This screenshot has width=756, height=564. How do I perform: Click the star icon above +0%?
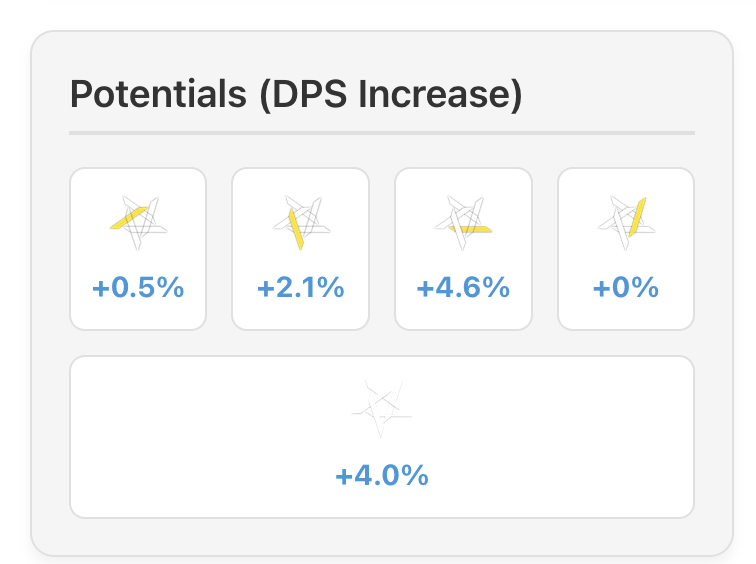coord(626,220)
